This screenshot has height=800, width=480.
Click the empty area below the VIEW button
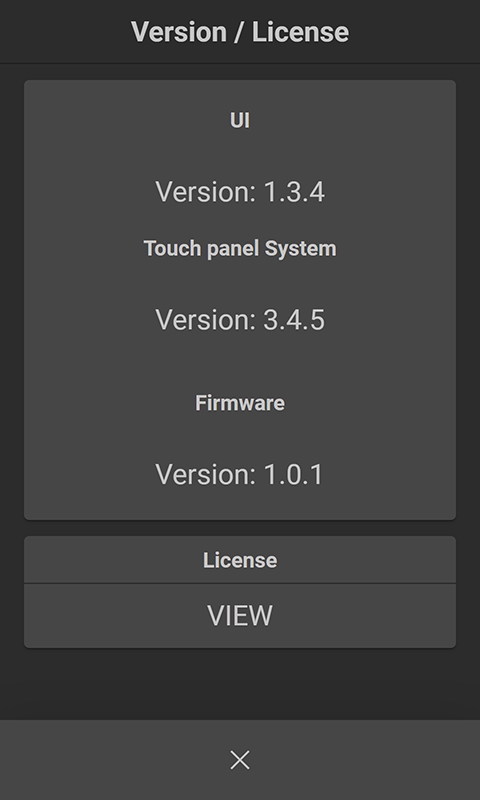[240, 684]
